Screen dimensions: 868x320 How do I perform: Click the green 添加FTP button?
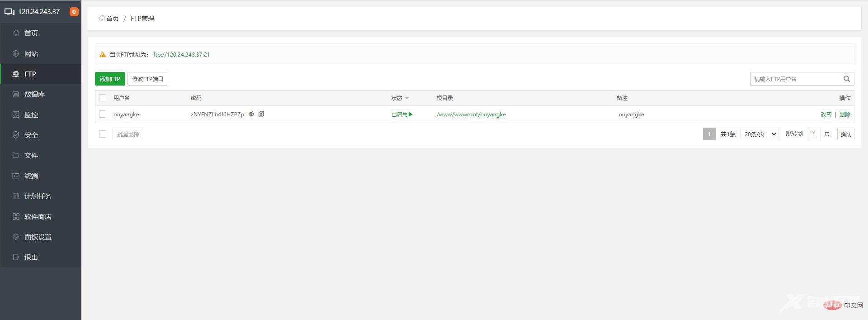(110, 79)
